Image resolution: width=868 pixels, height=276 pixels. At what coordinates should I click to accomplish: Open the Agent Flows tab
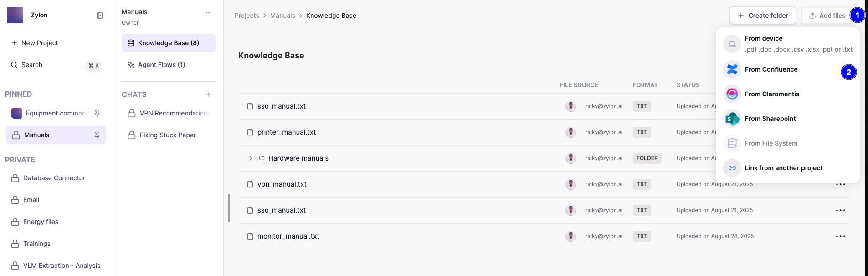pos(161,65)
